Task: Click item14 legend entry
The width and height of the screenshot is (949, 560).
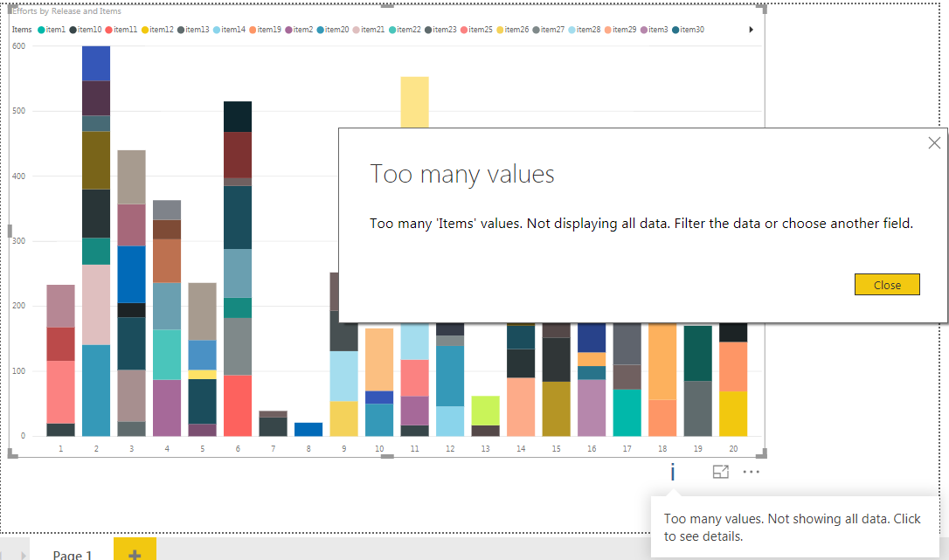Action: tap(229, 30)
